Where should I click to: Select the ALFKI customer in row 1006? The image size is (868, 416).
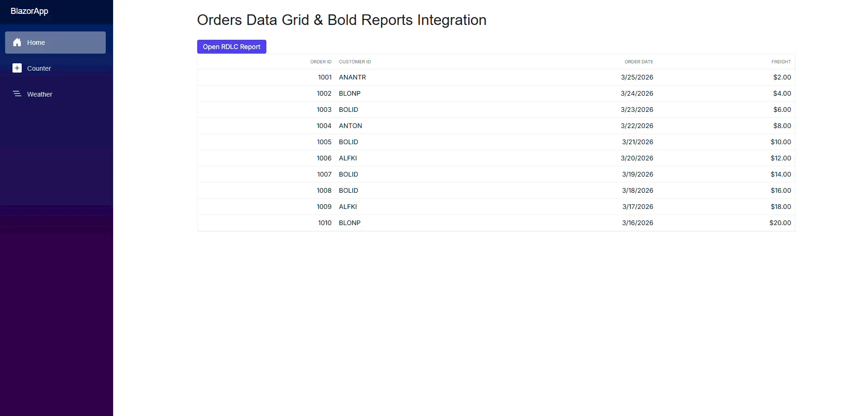click(348, 158)
